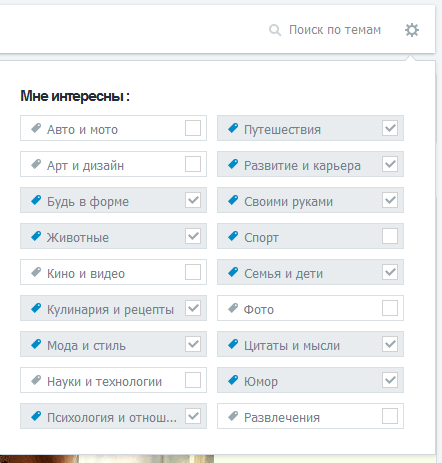Viewport: 442px width, 463px height.
Task: Click the tag icon next to Развлечения
Action: (x=233, y=416)
